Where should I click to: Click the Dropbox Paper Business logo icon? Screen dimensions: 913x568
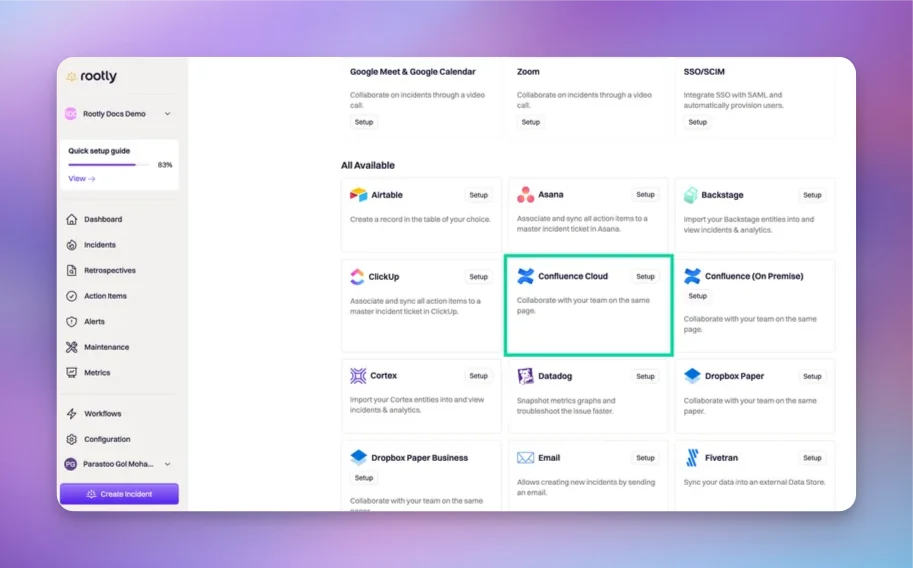359,457
